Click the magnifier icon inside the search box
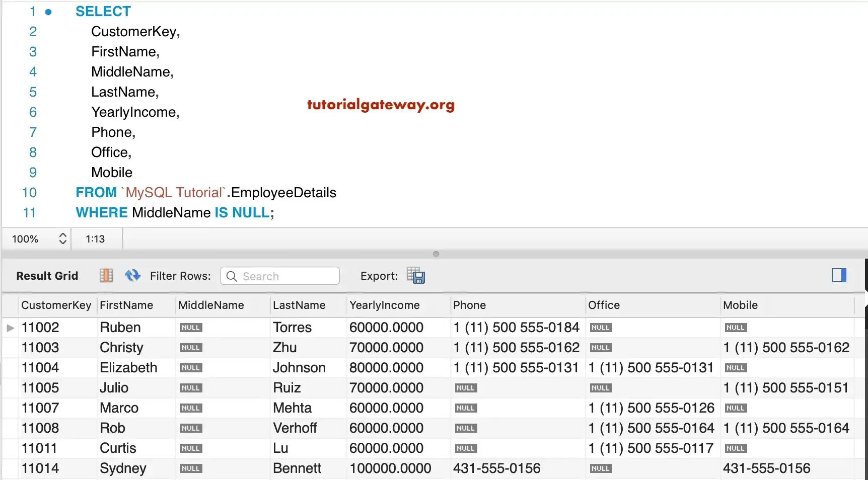The width and height of the screenshot is (868, 480). 232,276
